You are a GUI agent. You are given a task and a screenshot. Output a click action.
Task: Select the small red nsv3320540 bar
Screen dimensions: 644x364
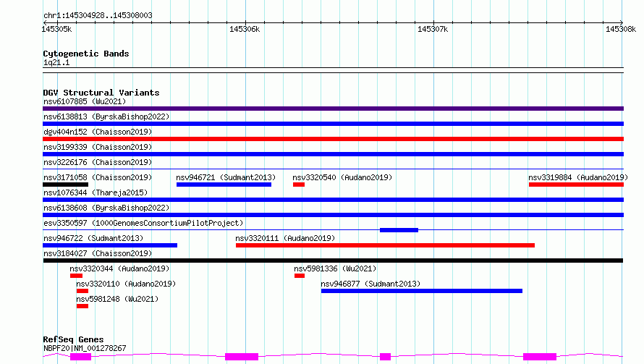pyautogui.click(x=299, y=185)
